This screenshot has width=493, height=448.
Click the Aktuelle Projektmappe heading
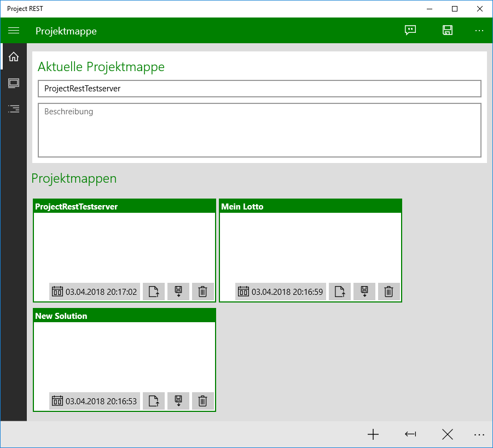(101, 67)
